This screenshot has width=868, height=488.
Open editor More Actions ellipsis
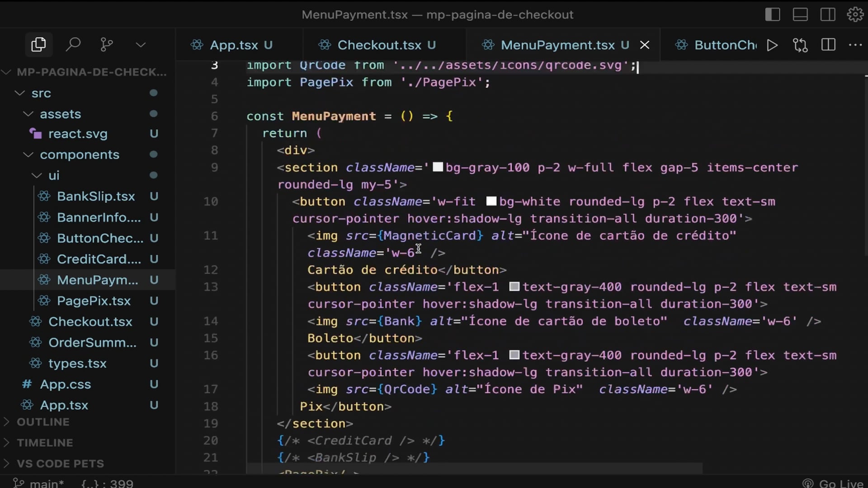click(855, 45)
